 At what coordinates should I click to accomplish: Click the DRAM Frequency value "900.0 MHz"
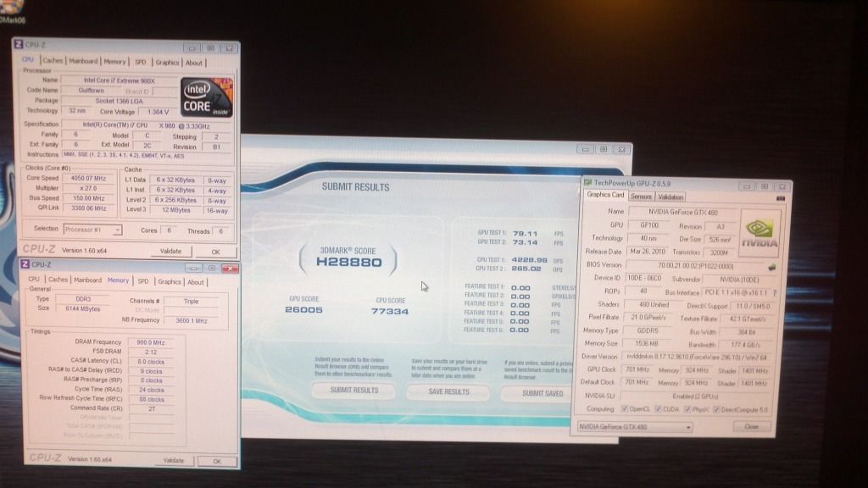click(151, 342)
